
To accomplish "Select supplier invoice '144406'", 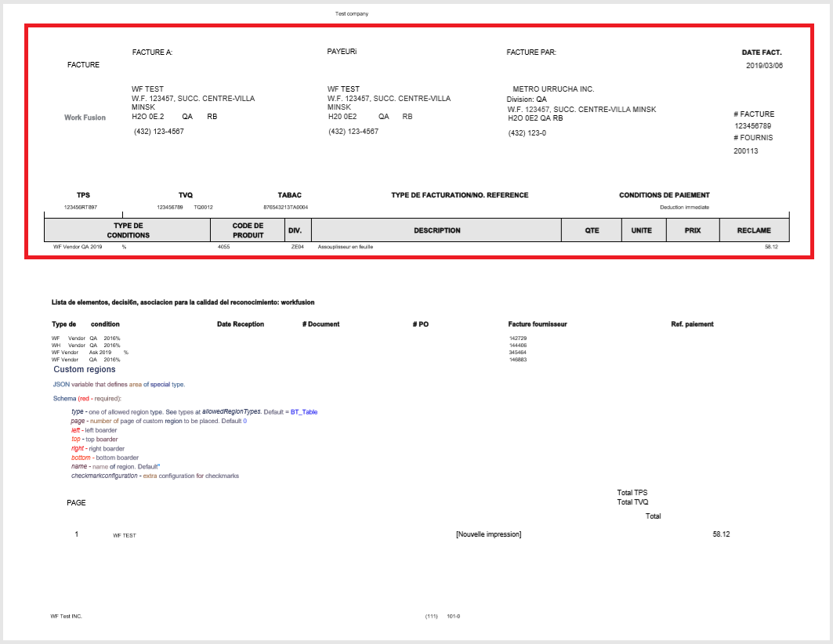I will pos(518,345).
